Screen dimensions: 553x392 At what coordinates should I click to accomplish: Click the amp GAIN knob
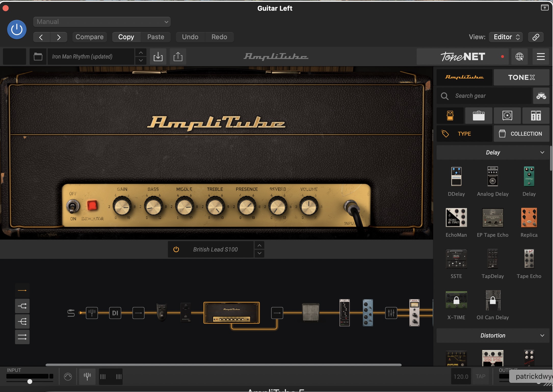tap(122, 206)
